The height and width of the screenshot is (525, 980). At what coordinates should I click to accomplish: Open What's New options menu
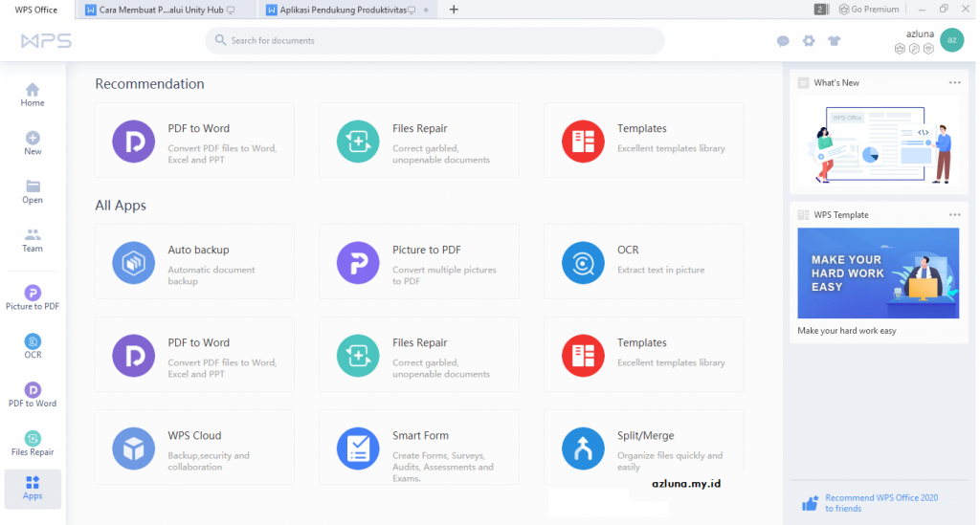pyautogui.click(x=954, y=82)
